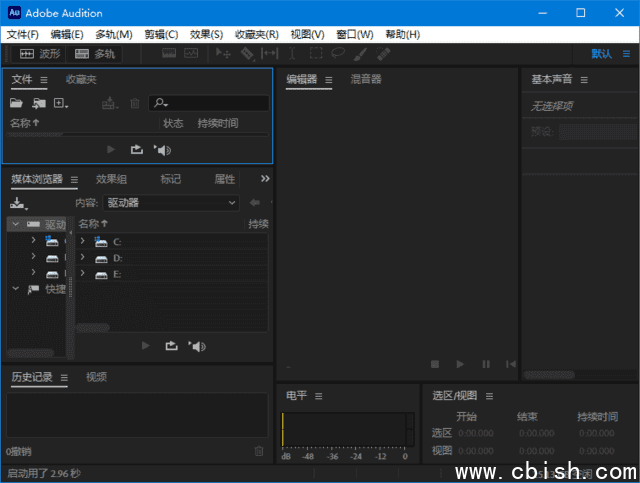Click trash icon in 历史记录 panel

click(259, 451)
